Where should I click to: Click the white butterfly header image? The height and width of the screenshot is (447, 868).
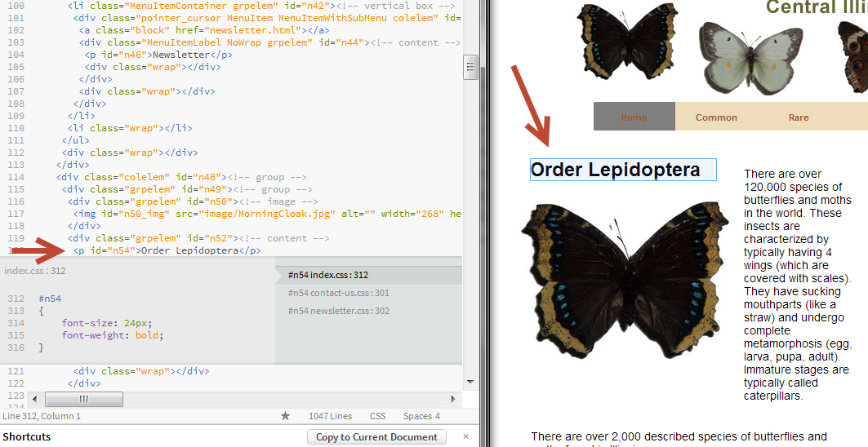click(x=750, y=58)
